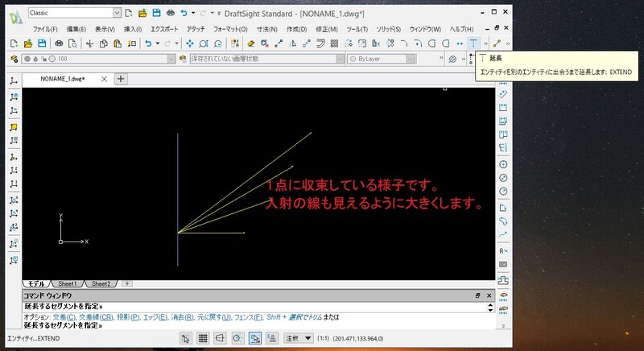This screenshot has width=644, height=351.
Task: Click the Print icon in the standard toolbar
Action: 59,43
